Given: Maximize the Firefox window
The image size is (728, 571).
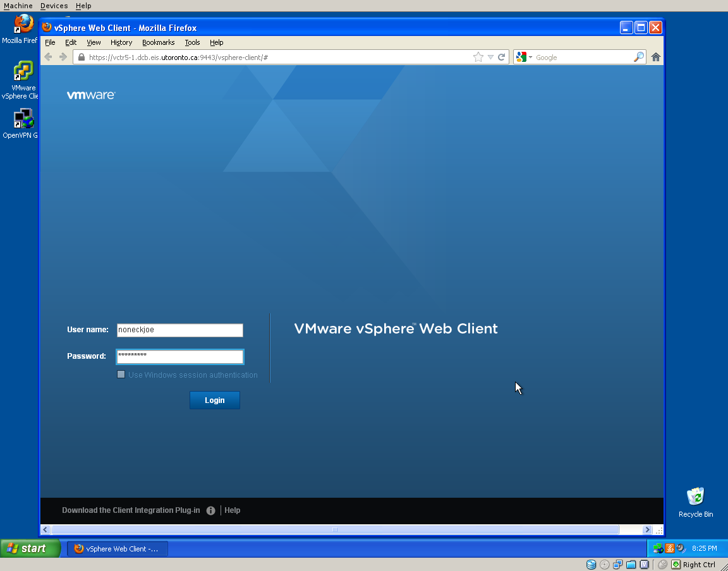Looking at the screenshot, I should tap(641, 27).
